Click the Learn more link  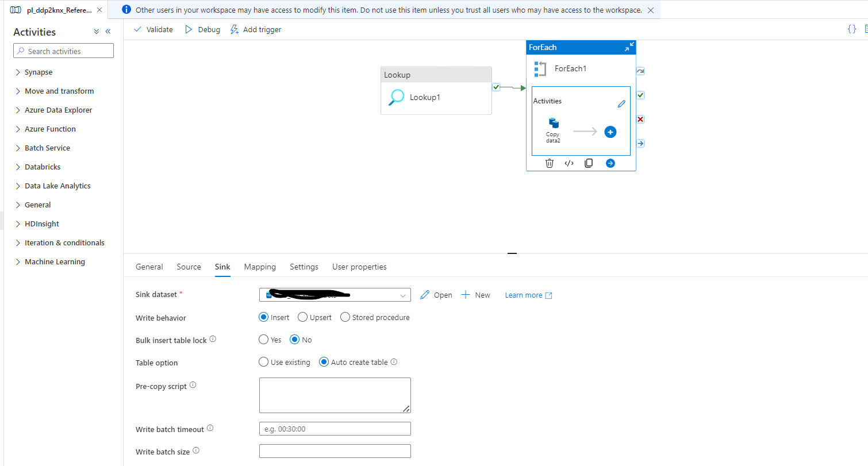(x=523, y=295)
